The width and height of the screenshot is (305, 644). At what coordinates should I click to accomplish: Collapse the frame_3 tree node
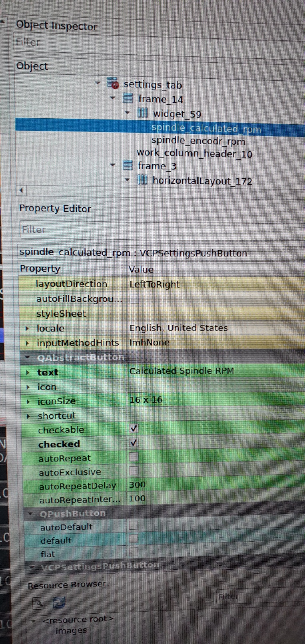pos(113,165)
